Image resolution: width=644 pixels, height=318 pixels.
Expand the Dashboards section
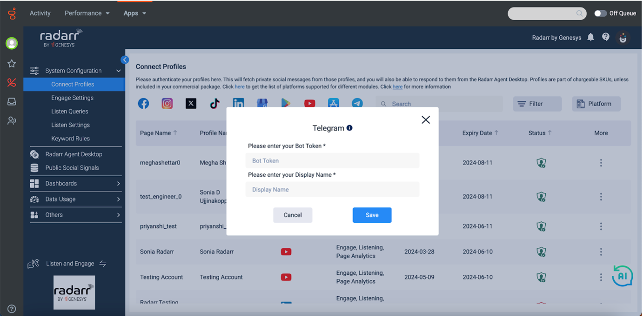(60, 183)
